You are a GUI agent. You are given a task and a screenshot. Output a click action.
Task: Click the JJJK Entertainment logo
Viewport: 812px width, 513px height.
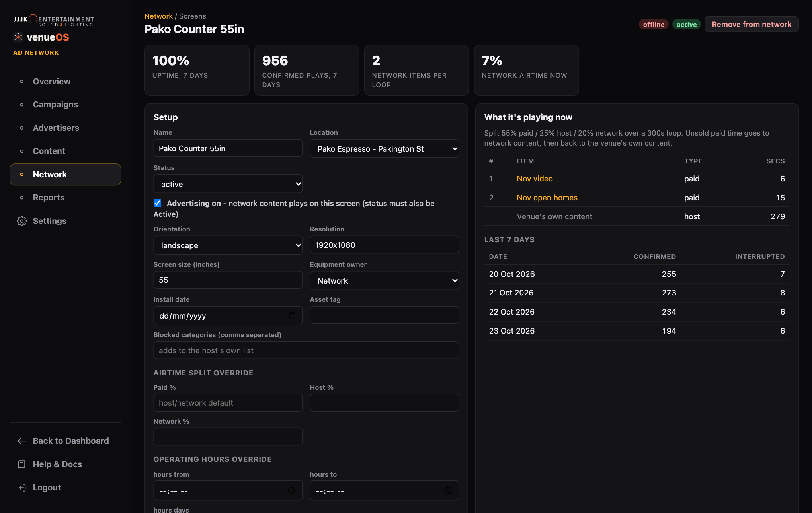coord(53,20)
